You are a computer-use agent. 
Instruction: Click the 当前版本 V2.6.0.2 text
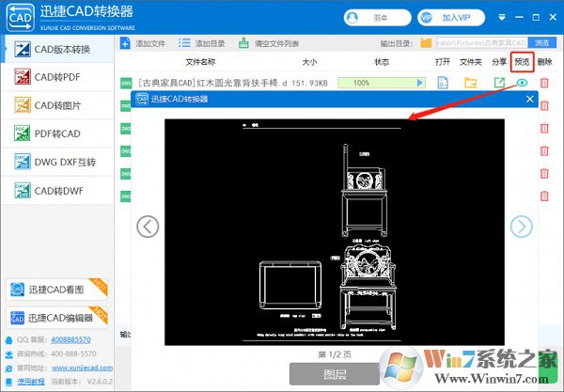coord(82,382)
